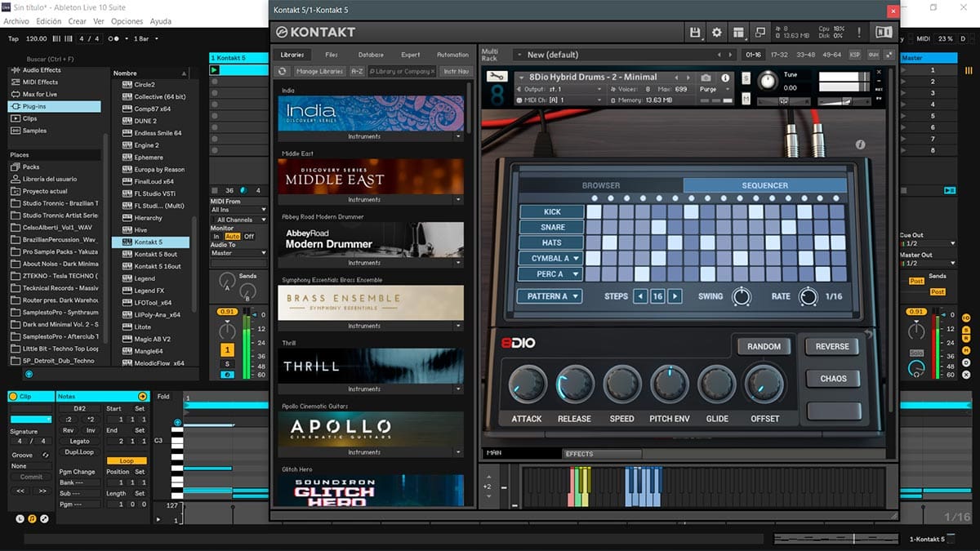Toggle Fold in the piano roll

coord(163,397)
